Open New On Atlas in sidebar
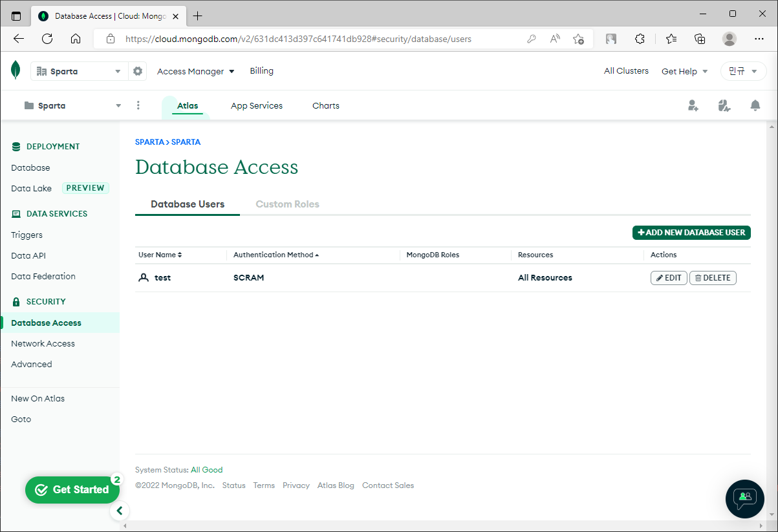The image size is (778, 532). 38,398
